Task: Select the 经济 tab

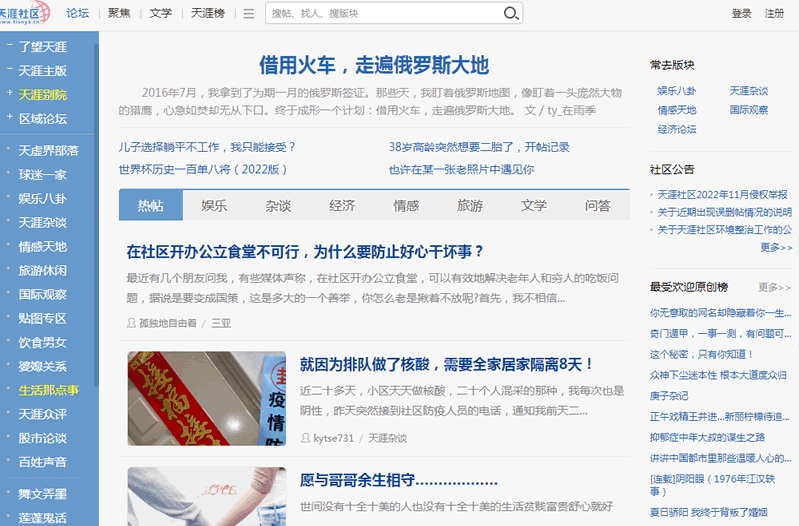Action: click(342, 205)
